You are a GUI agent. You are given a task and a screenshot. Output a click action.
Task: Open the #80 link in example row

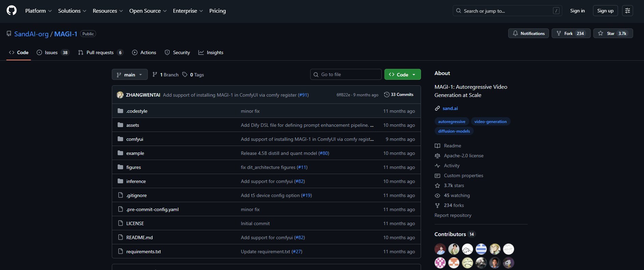click(x=324, y=153)
